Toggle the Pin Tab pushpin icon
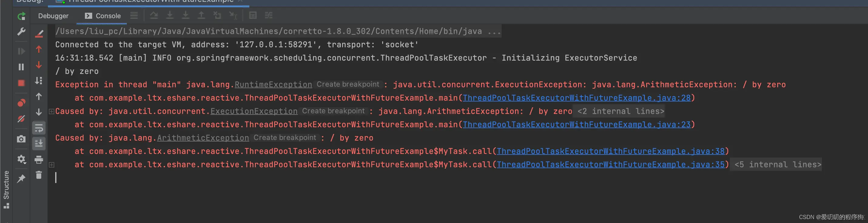 pos(21,178)
